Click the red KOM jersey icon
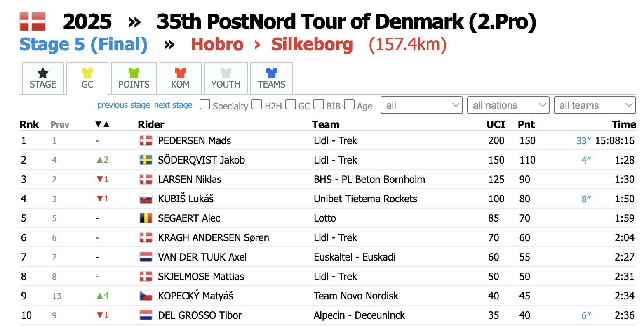Viewport: 644px width, 327px height. point(181,73)
